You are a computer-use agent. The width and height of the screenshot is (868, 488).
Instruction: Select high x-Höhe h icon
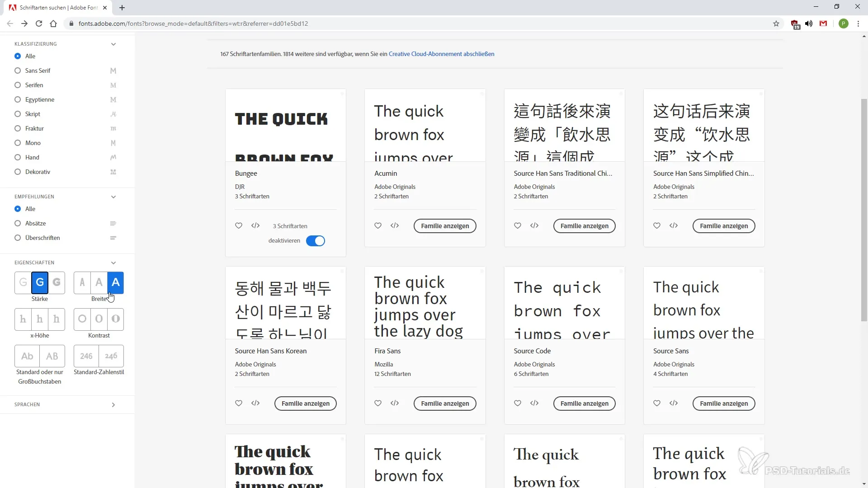(x=57, y=319)
